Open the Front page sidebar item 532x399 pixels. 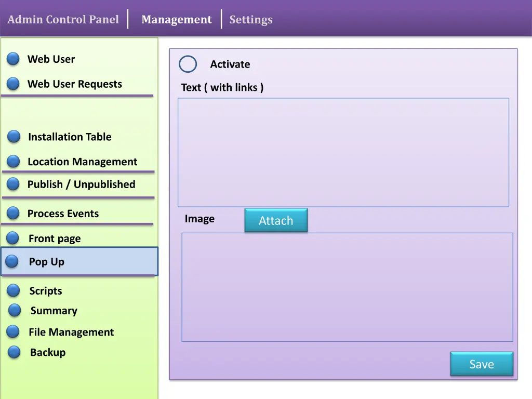pos(55,238)
